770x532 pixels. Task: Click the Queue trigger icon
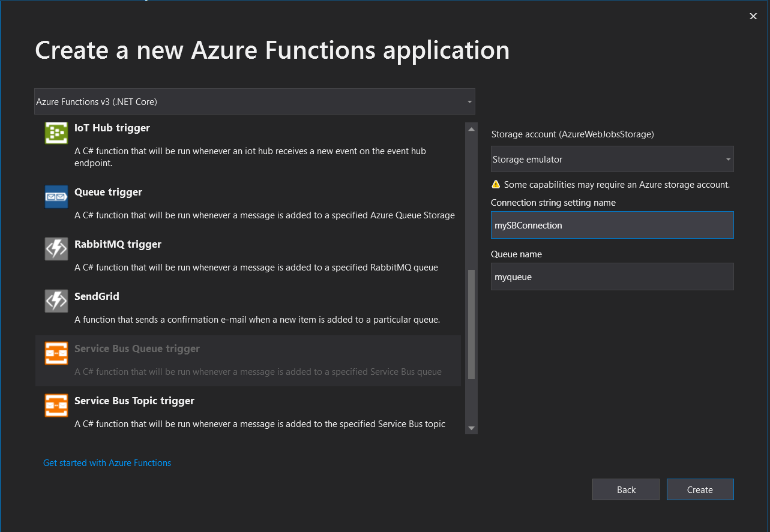[56, 196]
